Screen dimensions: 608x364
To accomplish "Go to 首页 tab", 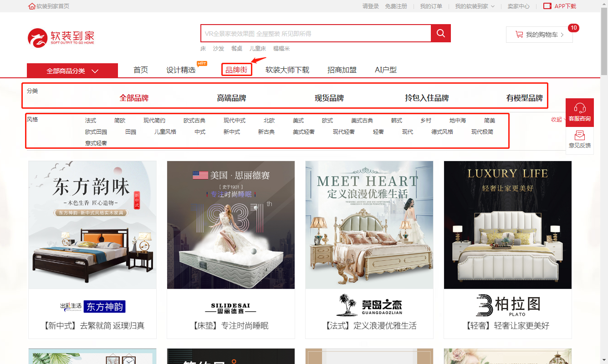I will click(141, 70).
